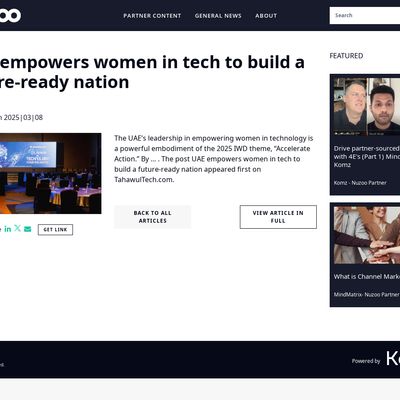Open featured video thumbnail with two men

tap(367, 106)
